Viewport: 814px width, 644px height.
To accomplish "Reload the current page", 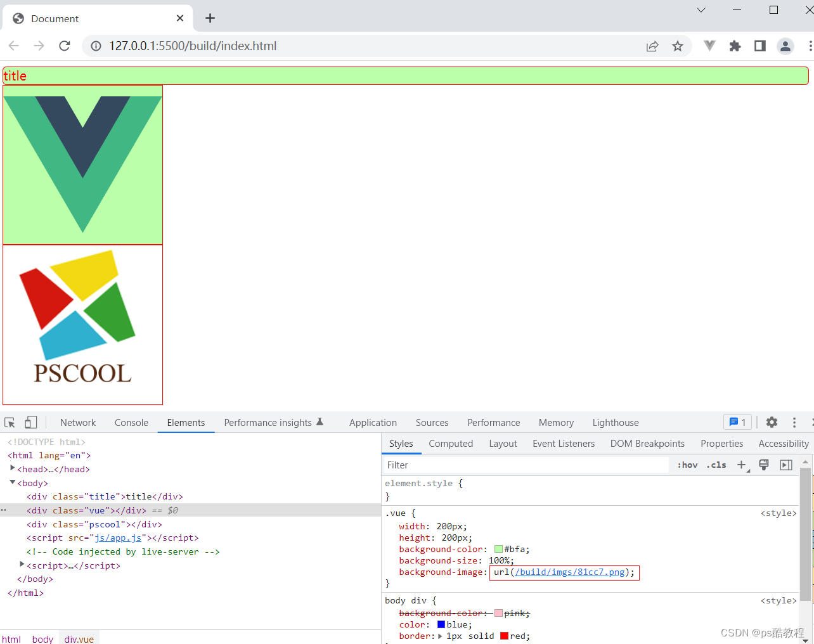I will point(64,46).
